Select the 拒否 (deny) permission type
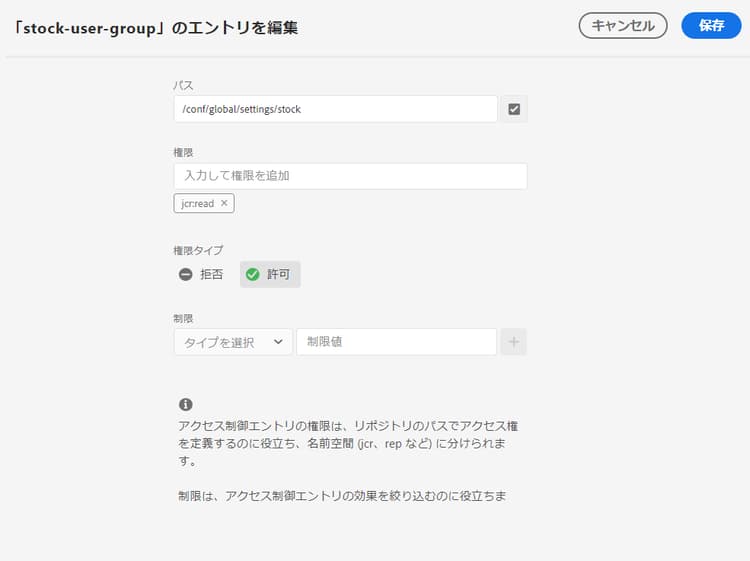The height and width of the screenshot is (561, 750). (201, 274)
